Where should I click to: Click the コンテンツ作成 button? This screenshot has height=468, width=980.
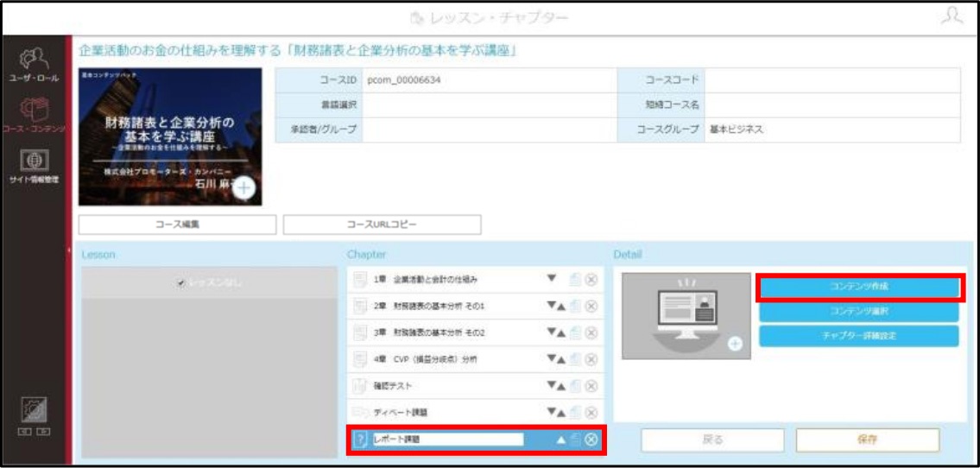(859, 287)
